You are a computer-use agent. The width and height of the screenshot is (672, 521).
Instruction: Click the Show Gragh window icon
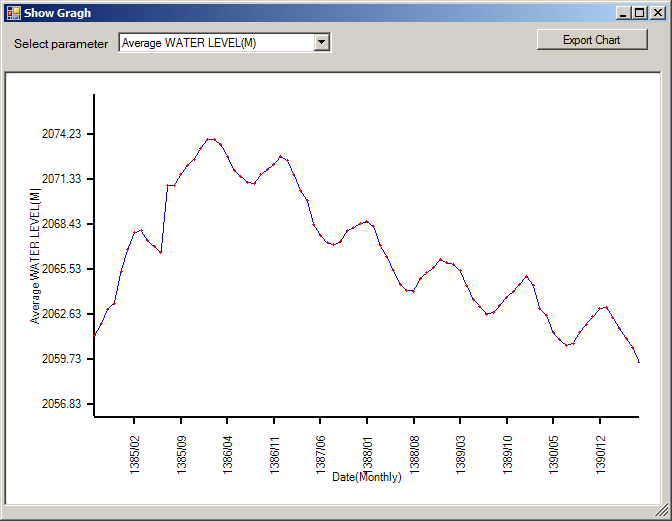14,13
